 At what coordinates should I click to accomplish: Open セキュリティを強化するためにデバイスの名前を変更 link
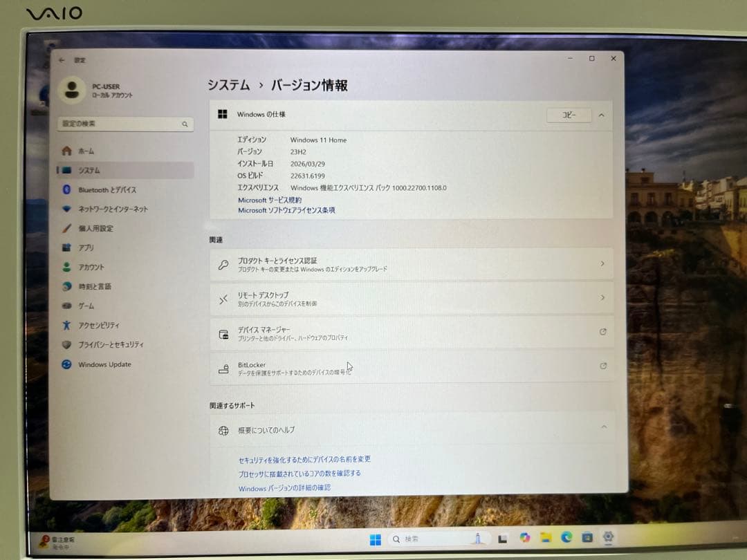(304, 460)
